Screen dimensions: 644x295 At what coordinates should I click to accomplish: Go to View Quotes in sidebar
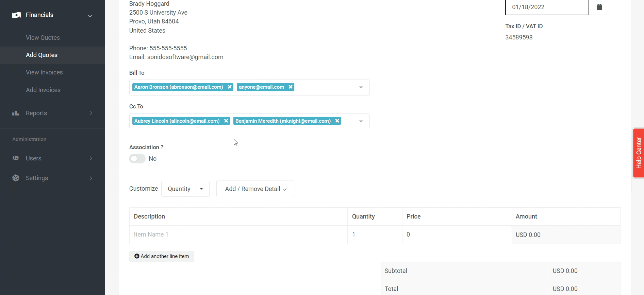pyautogui.click(x=43, y=38)
